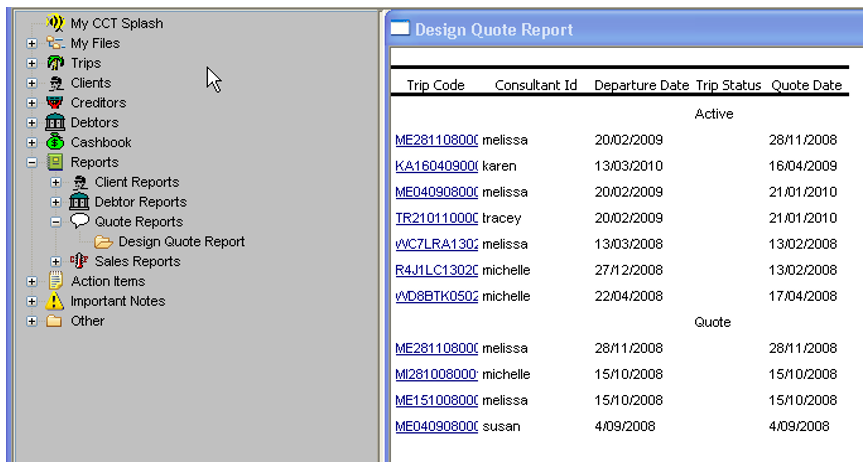This screenshot has height=464, width=866.
Task: Open ME28110800 link departing 20/02/2009
Action: (x=436, y=140)
